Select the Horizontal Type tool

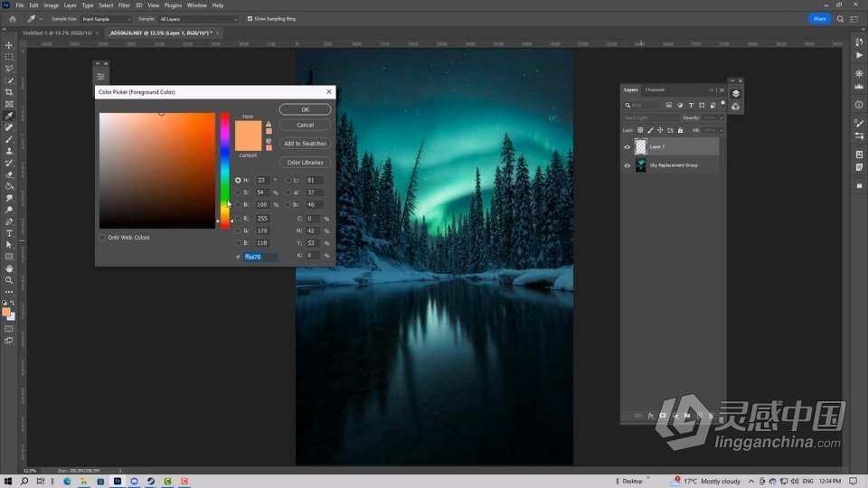point(9,233)
